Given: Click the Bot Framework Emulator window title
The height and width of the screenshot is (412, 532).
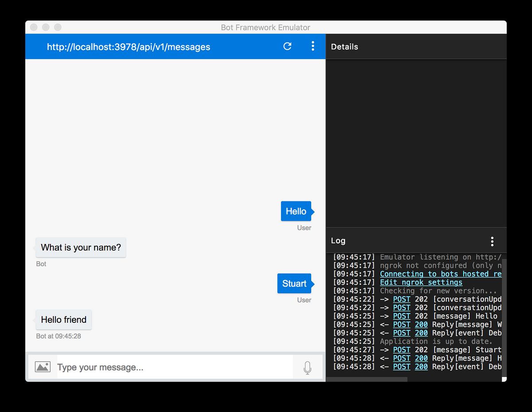Looking at the screenshot, I should pyautogui.click(x=266, y=27).
